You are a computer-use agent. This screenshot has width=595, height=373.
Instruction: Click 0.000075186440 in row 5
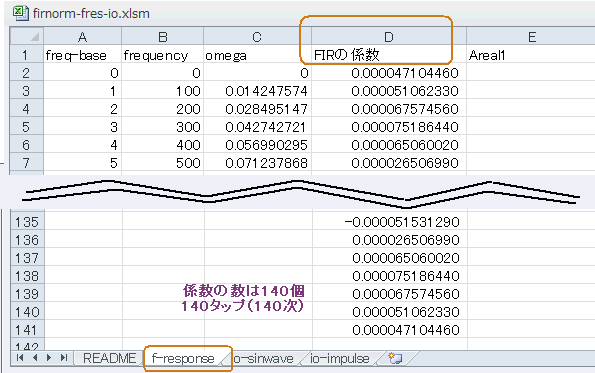click(x=389, y=127)
